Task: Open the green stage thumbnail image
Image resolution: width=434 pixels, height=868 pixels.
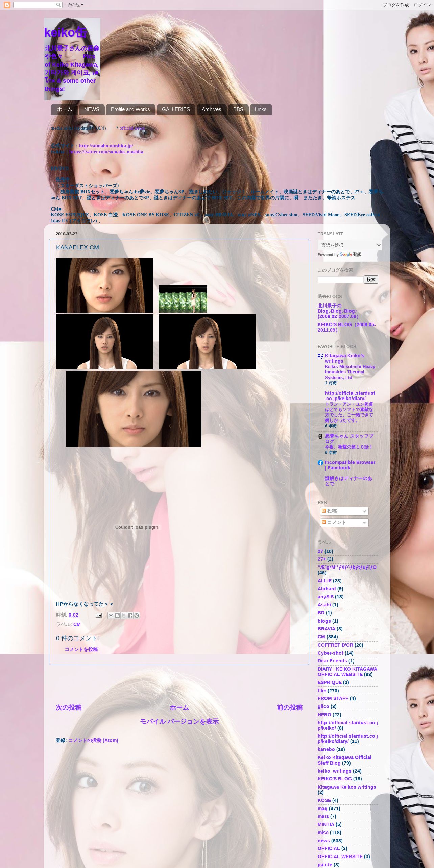Action: 183,299
